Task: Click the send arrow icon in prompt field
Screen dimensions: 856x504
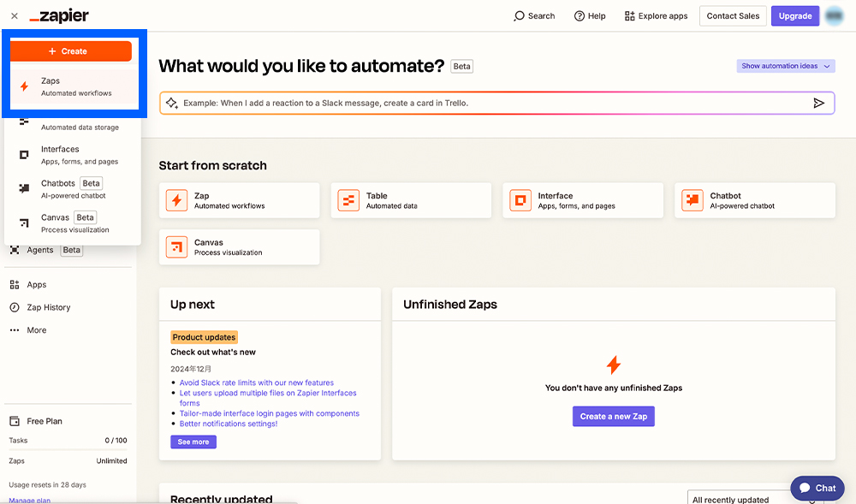Action: [x=818, y=103]
